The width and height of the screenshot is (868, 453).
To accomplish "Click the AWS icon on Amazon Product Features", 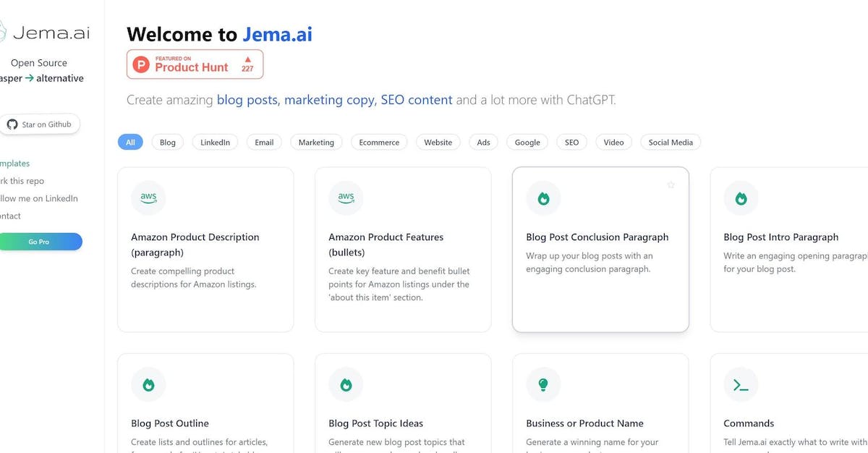I will 346,198.
